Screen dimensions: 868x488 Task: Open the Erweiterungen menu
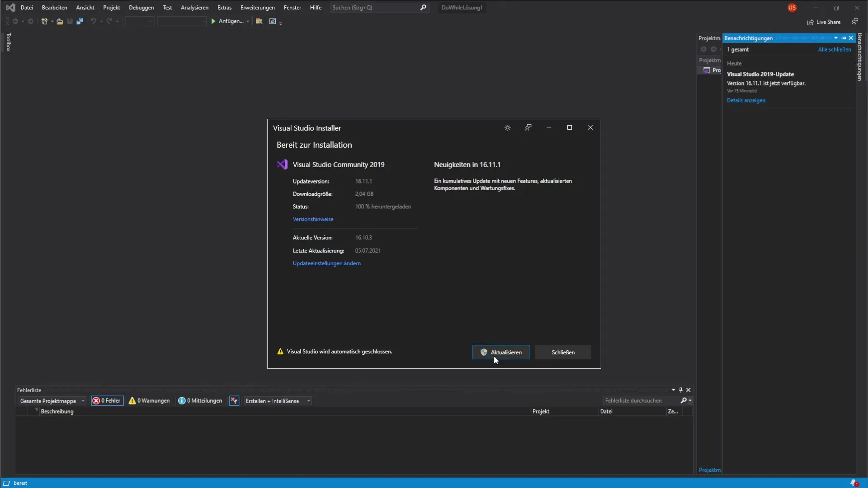tap(257, 8)
